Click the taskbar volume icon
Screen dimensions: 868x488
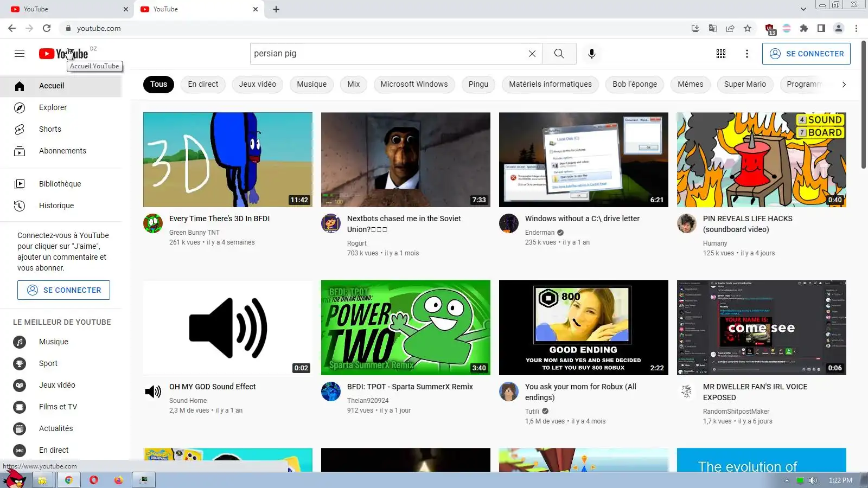(x=813, y=480)
